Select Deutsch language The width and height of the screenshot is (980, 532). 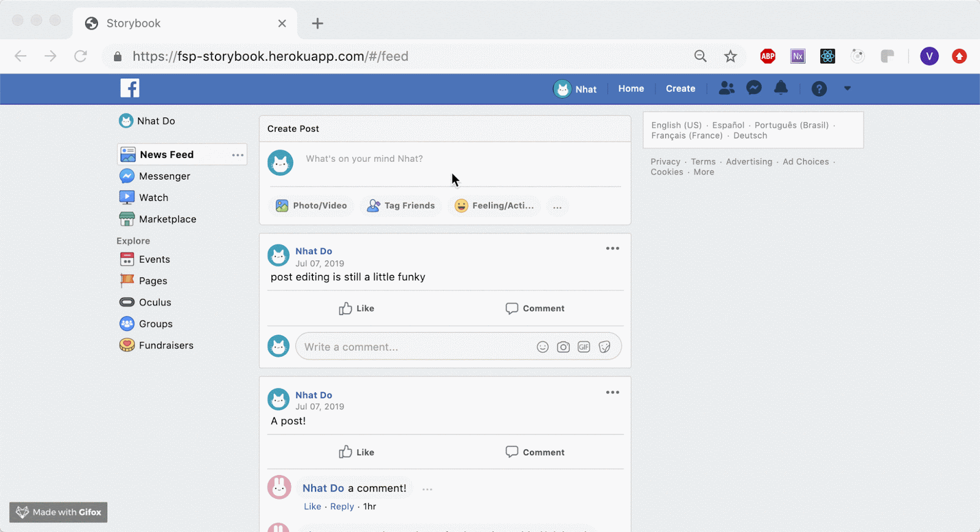coord(750,135)
